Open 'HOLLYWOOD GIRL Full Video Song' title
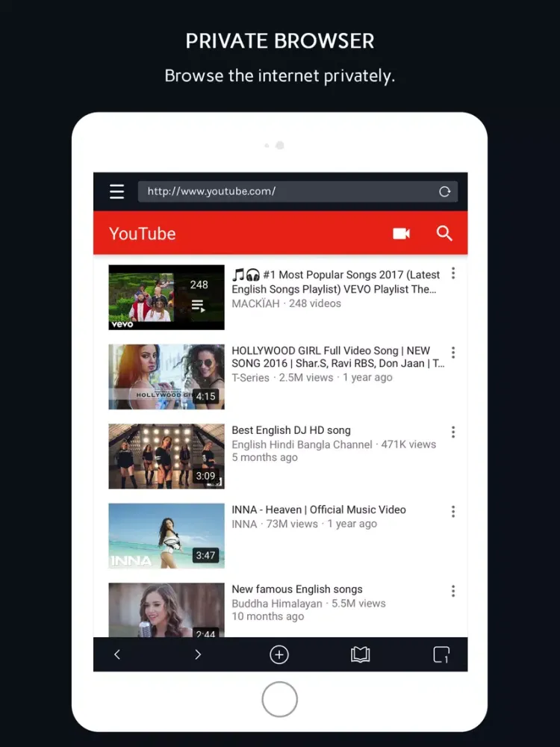Image resolution: width=560 pixels, height=747 pixels. [338, 357]
